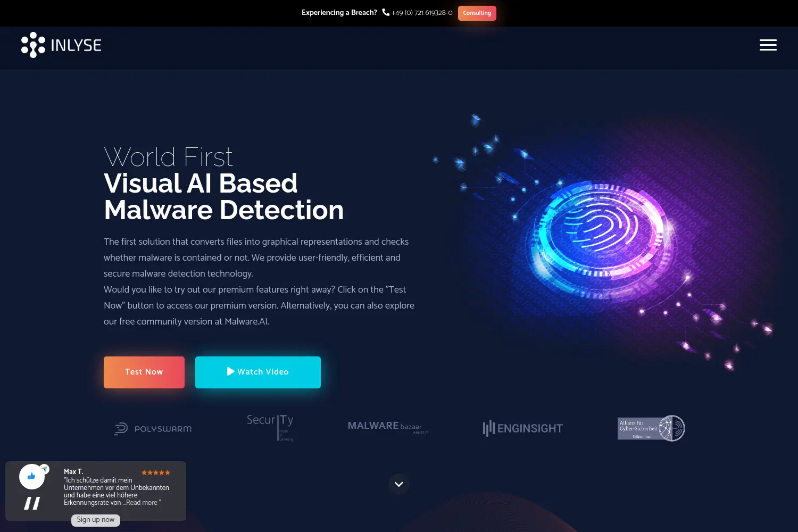The width and height of the screenshot is (798, 532).
Task: Click the Sign up now button
Action: 96,520
